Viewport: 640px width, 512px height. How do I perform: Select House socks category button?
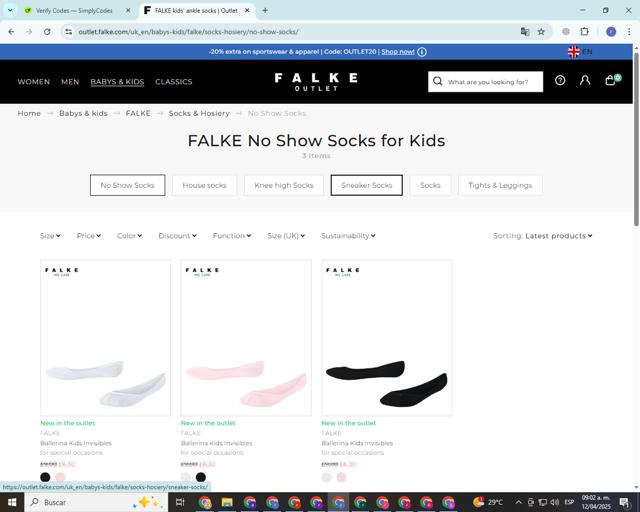(204, 185)
